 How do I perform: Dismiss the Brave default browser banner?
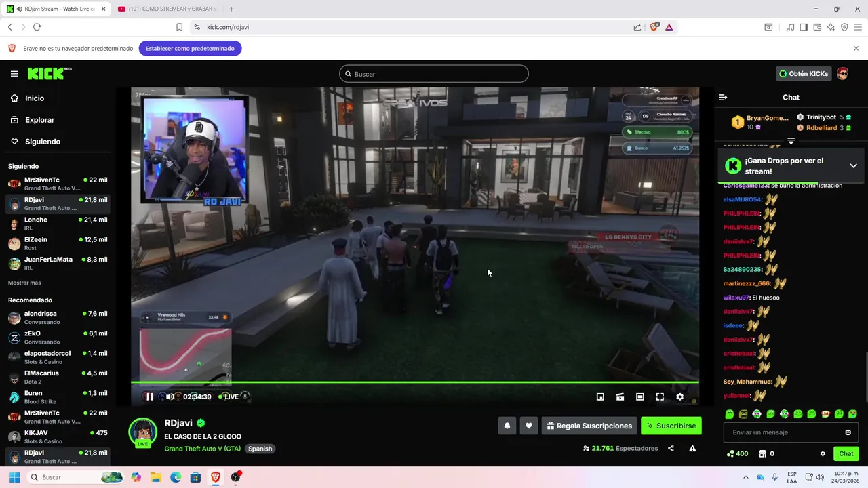coord(856,48)
